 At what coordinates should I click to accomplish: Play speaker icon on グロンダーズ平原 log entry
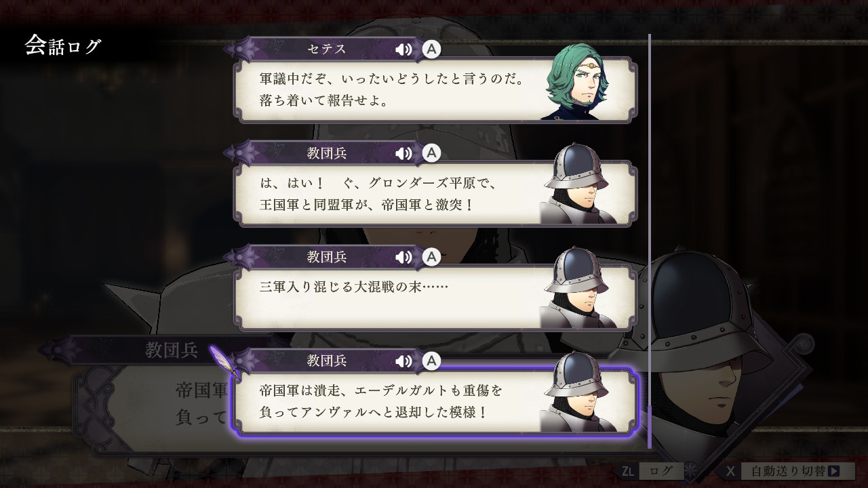coord(403,153)
